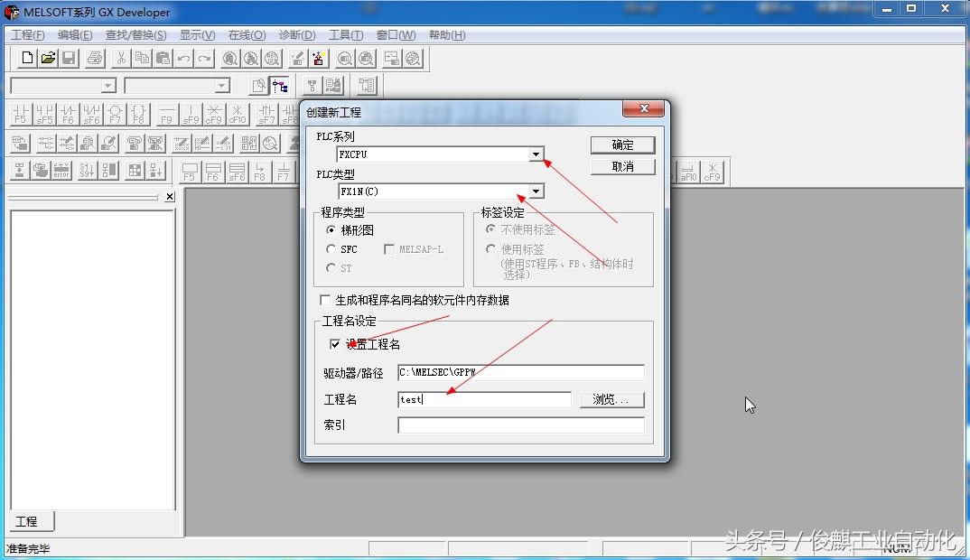Check 生成和程序名同名的软元件内存数据 checkbox
This screenshot has width=970, height=560.
(414, 300)
